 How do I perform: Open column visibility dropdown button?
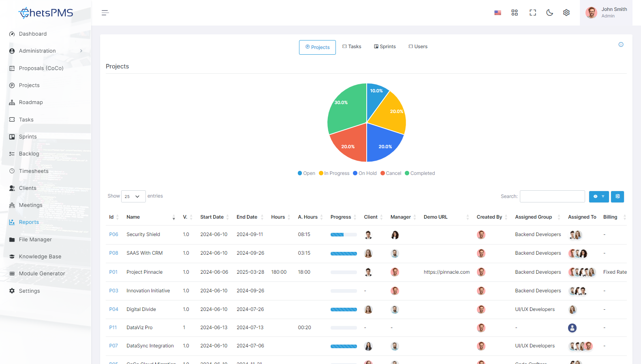coord(599,196)
